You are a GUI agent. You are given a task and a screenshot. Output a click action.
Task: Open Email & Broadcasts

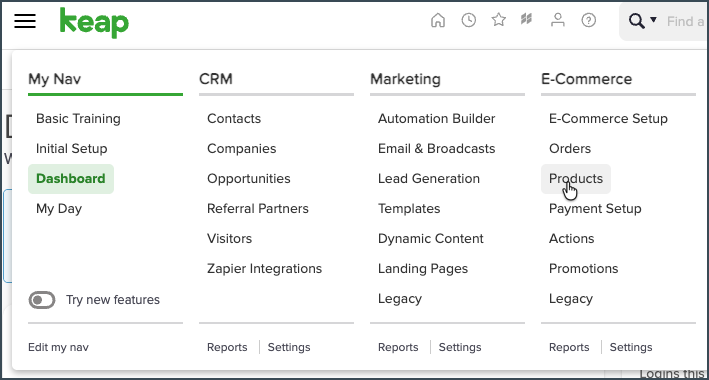tap(436, 149)
